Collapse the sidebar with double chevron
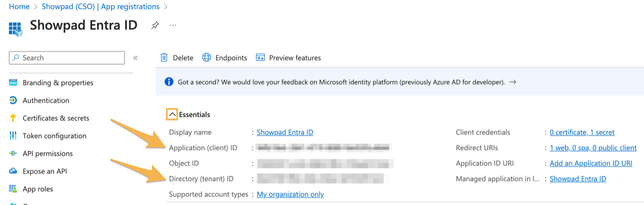 (x=135, y=58)
